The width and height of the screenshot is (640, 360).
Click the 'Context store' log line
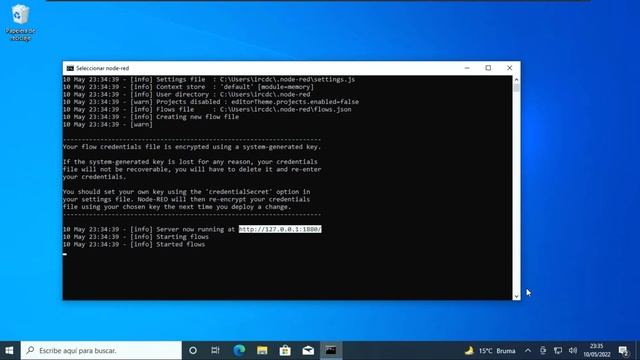tap(189, 87)
